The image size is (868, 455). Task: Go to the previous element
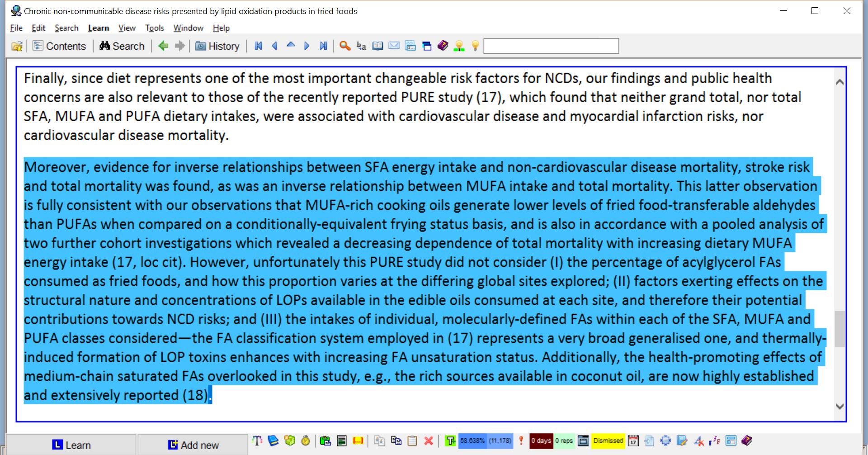coord(274,46)
